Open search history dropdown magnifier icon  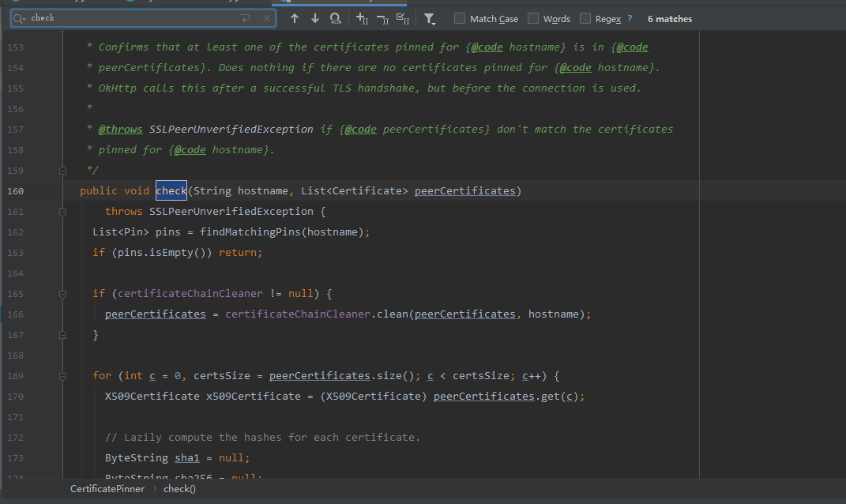(x=20, y=18)
